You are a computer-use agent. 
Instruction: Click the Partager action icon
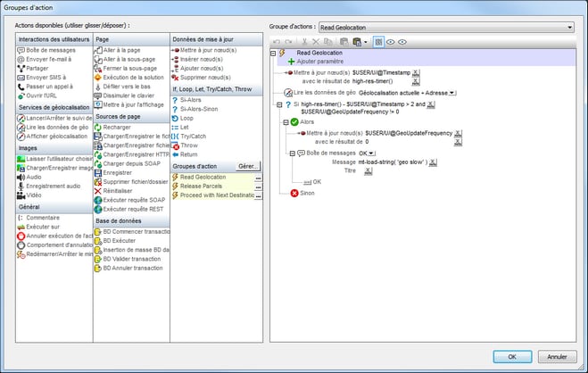pyautogui.click(x=21, y=67)
